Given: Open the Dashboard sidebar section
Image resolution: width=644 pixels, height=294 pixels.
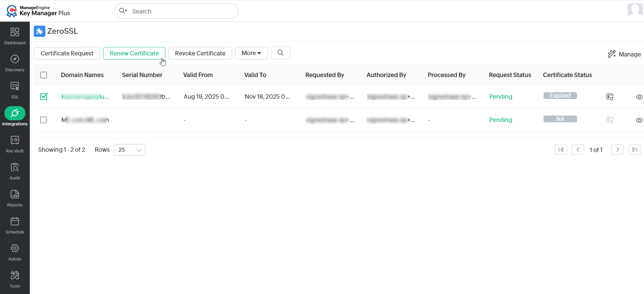Looking at the screenshot, I should (x=15, y=36).
